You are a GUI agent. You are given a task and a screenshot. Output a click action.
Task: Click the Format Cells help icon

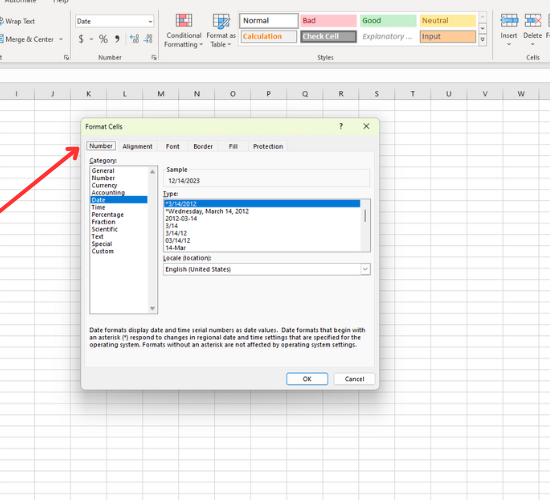coord(341,126)
